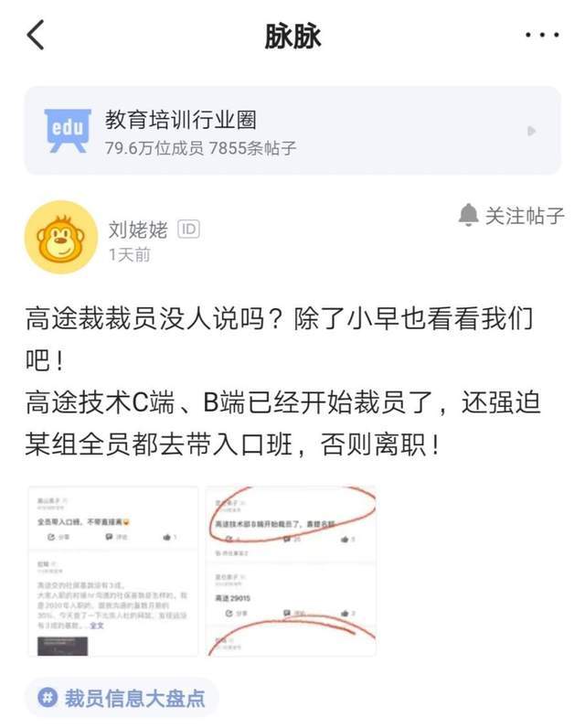Open the 刘姥姥 username profile
This screenshot has width=585, height=728.
click(138, 230)
